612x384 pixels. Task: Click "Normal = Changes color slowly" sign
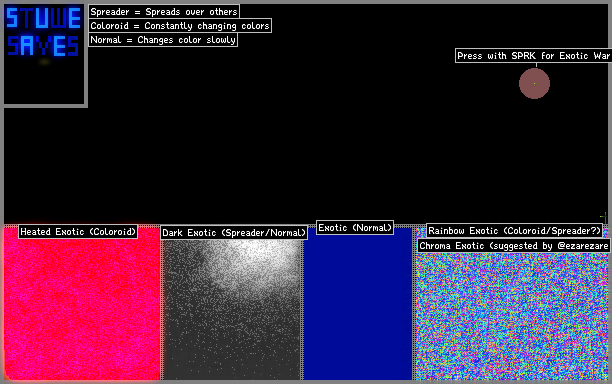click(x=163, y=40)
